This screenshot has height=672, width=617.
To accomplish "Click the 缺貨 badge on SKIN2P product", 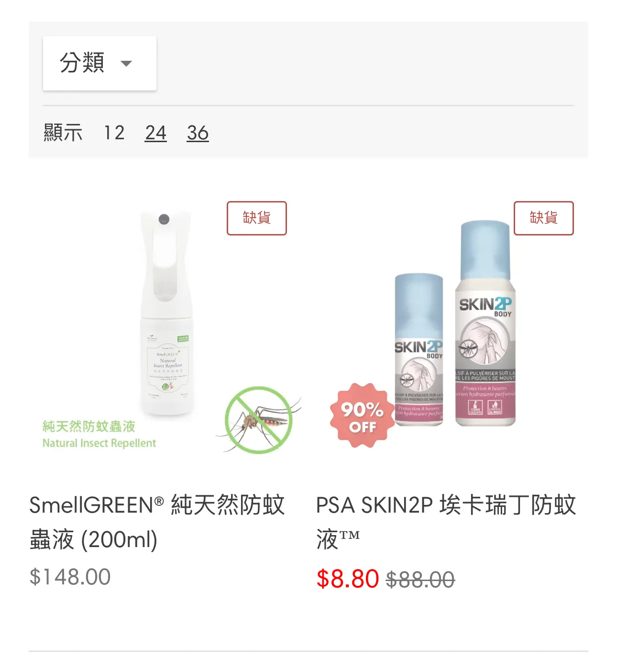I will pyautogui.click(x=544, y=218).
